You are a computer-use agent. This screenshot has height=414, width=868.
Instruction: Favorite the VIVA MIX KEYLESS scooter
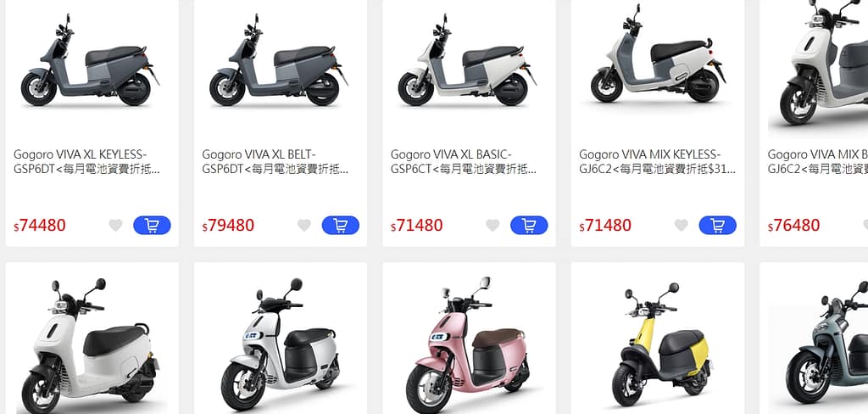pyautogui.click(x=681, y=225)
